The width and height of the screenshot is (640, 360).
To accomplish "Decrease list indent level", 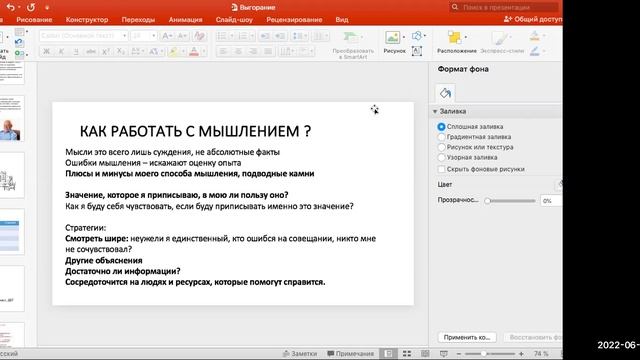I will 264,36.
